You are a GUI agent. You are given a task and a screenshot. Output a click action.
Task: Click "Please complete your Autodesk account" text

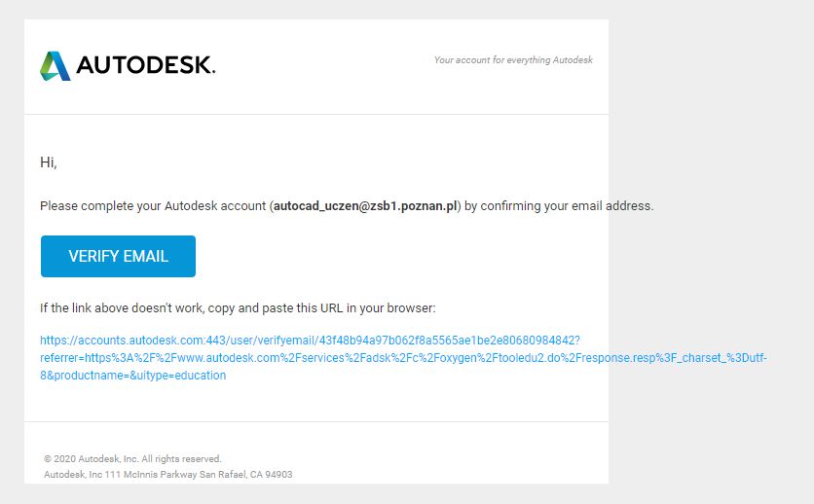[153, 206]
